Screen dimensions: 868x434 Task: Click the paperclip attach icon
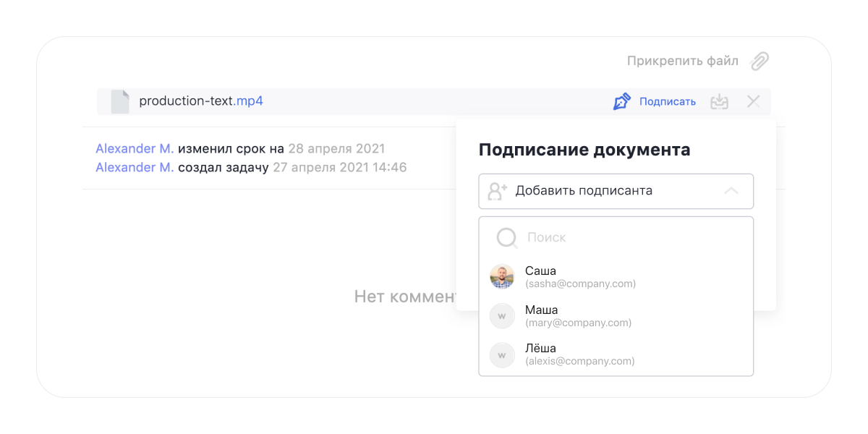(759, 61)
